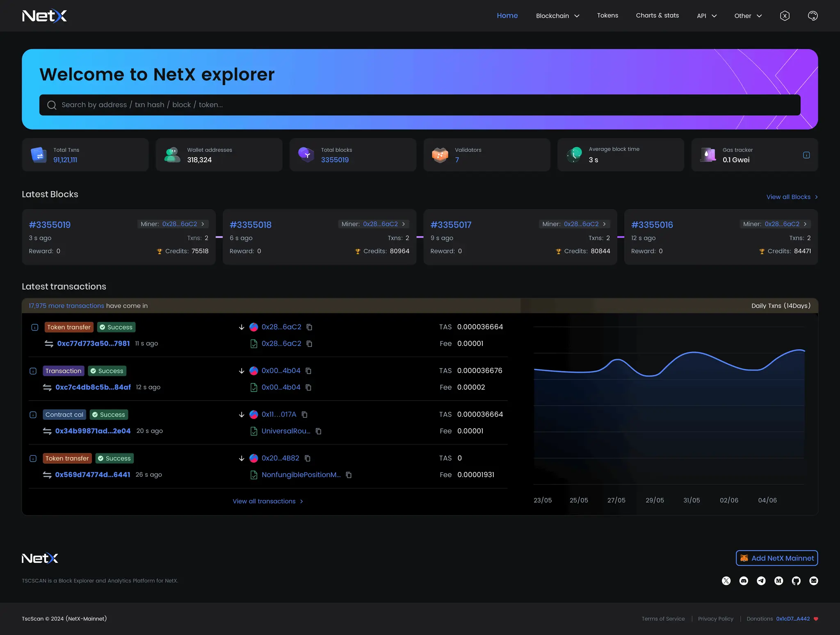Viewport: 840px width, 635px height.
Task: Go to the Home menu item
Action: point(507,16)
